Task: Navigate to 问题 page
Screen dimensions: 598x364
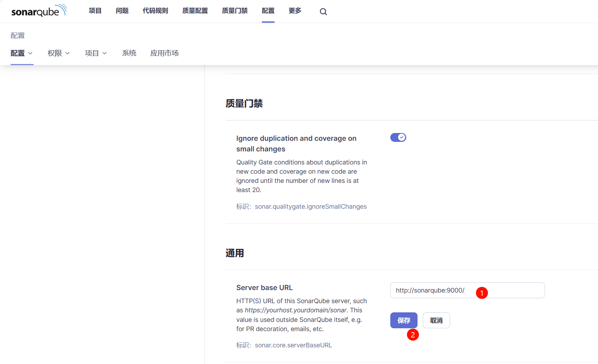Action: click(122, 11)
